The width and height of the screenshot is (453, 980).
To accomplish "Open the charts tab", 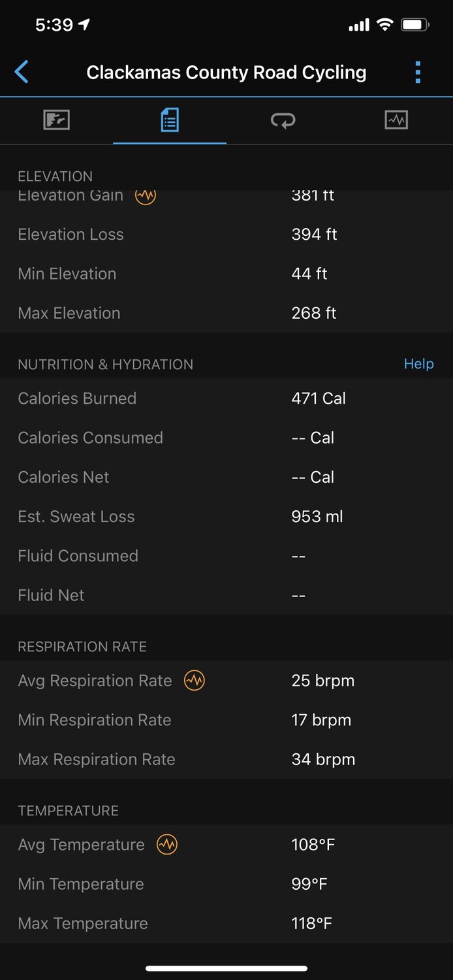I will [x=396, y=120].
